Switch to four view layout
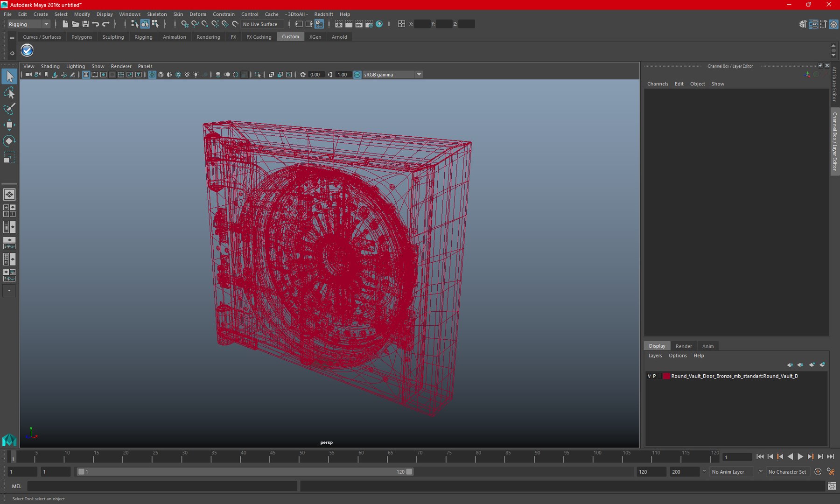This screenshot has height=504, width=840. pos(9,210)
